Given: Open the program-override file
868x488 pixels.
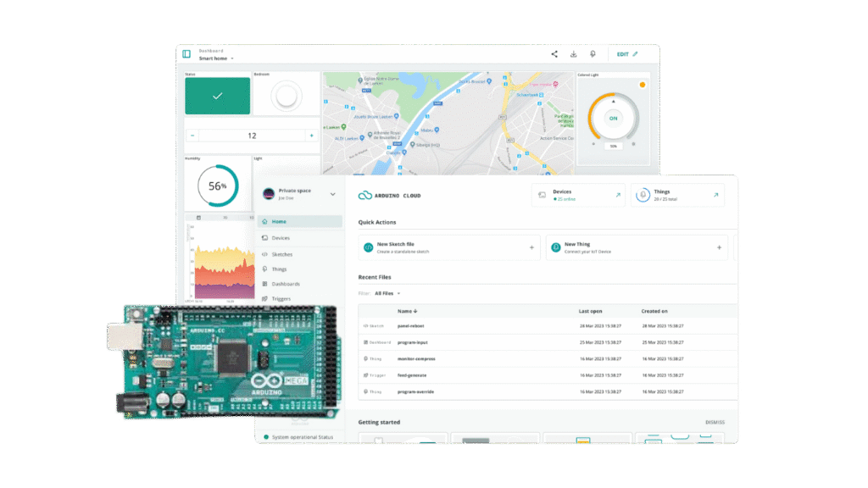Looking at the screenshot, I should point(415,391).
